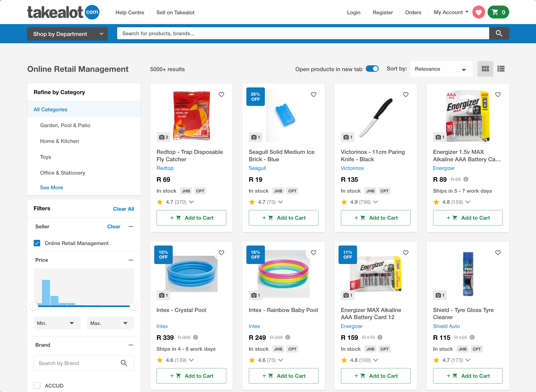
Task: Uncheck Online Retail Management seller filter
Action: [x=37, y=243]
